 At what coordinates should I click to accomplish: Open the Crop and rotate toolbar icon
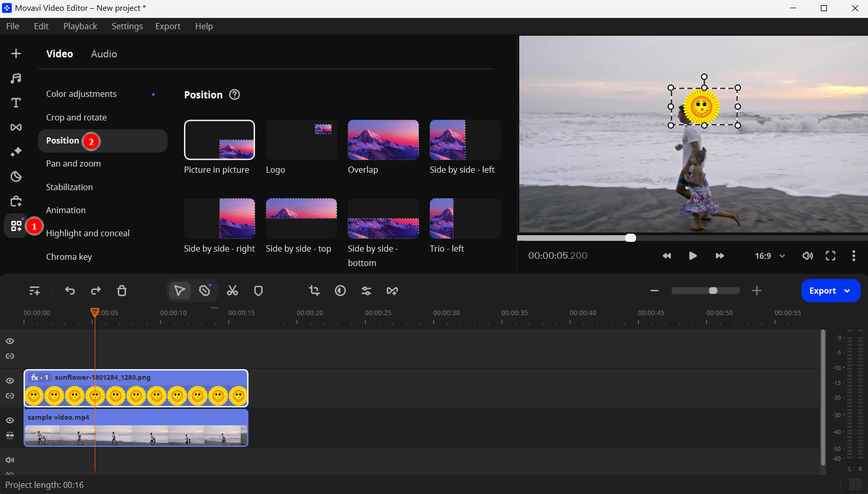[314, 291]
